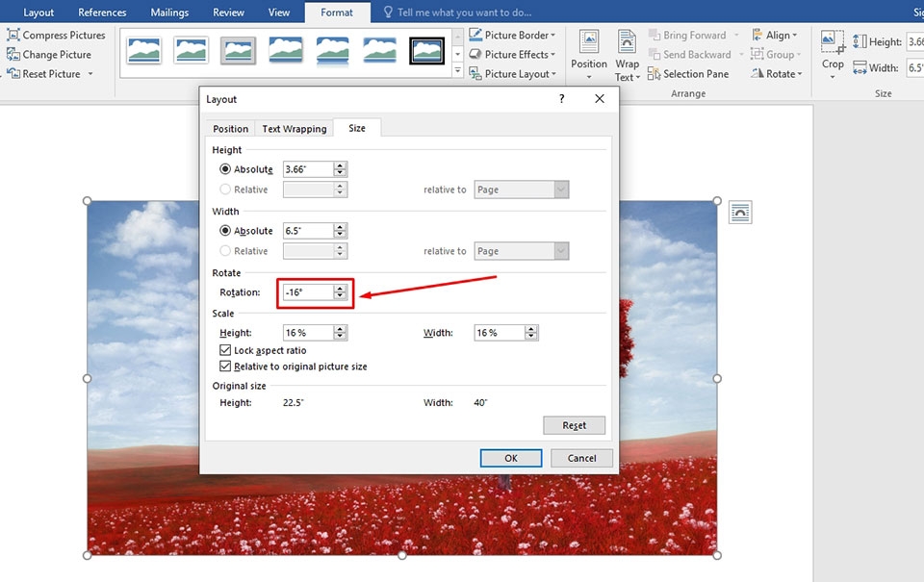924x582 pixels.
Task: Open the Layout dialog help question mark
Action: coord(561,99)
